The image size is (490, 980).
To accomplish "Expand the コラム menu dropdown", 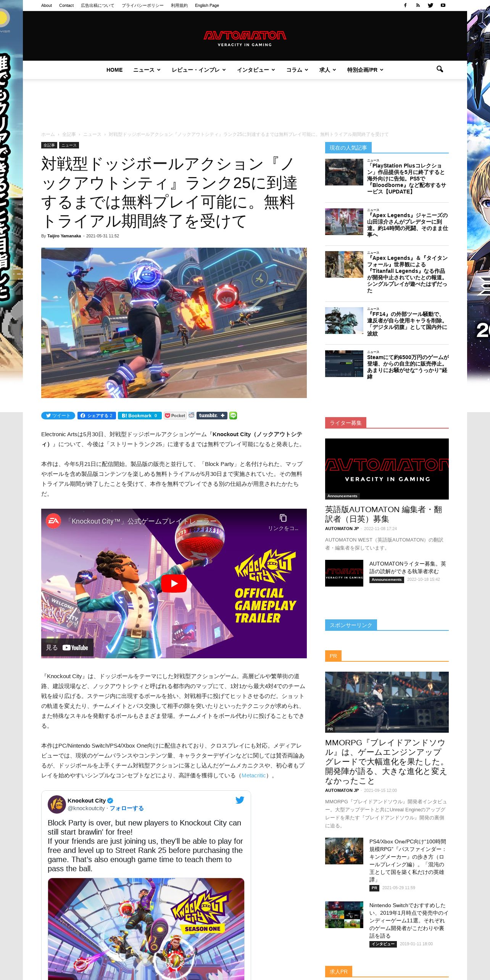I will (297, 70).
